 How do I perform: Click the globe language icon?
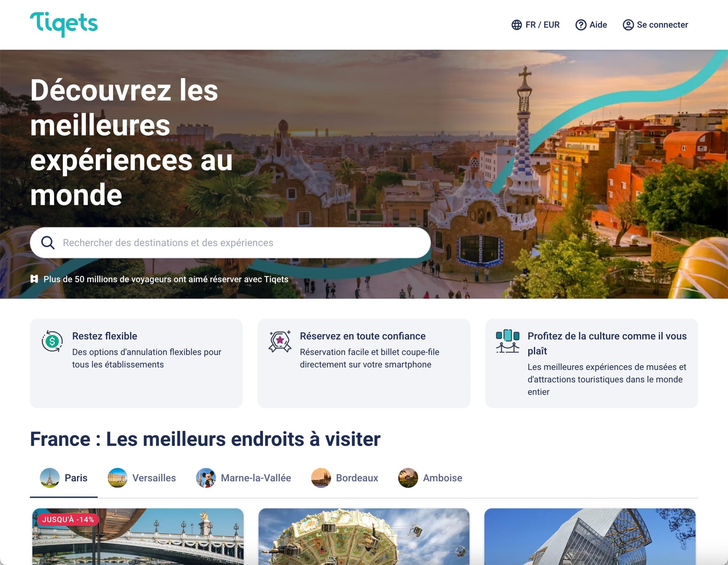tap(517, 25)
